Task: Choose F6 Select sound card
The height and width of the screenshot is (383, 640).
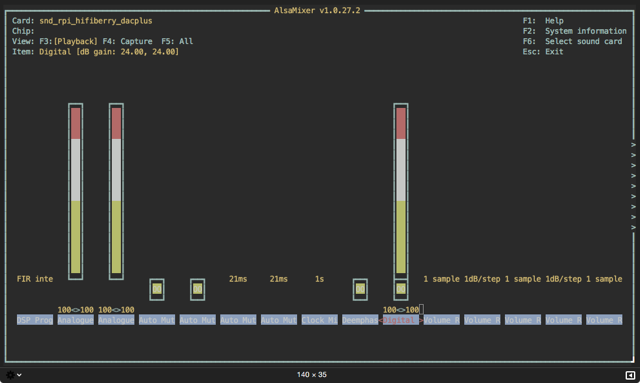Action: coord(572,41)
